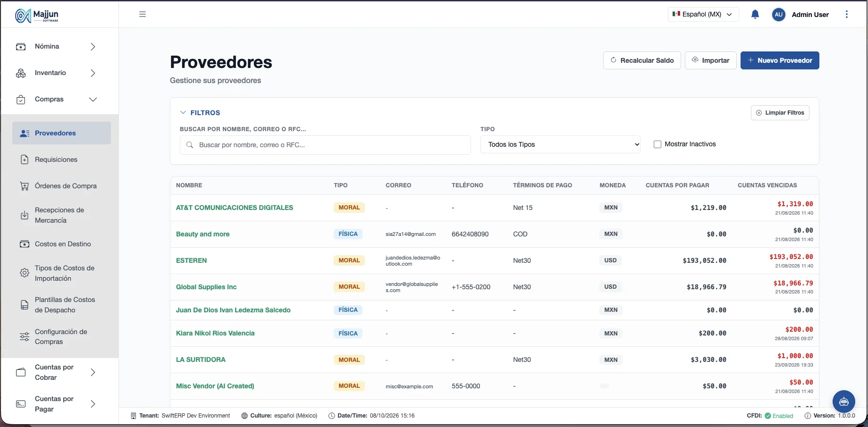The width and height of the screenshot is (868, 427).
Task: Click the Inventario boxes icon
Action: [21, 73]
